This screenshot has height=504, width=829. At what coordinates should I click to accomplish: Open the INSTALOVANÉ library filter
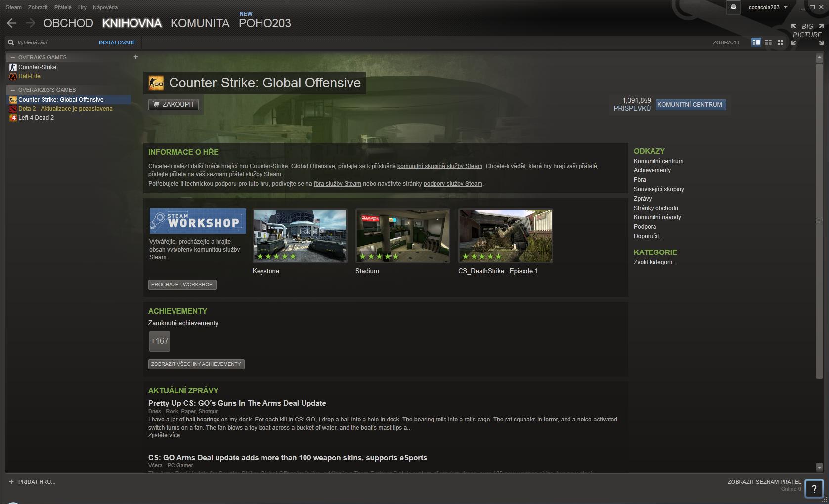[x=117, y=42]
